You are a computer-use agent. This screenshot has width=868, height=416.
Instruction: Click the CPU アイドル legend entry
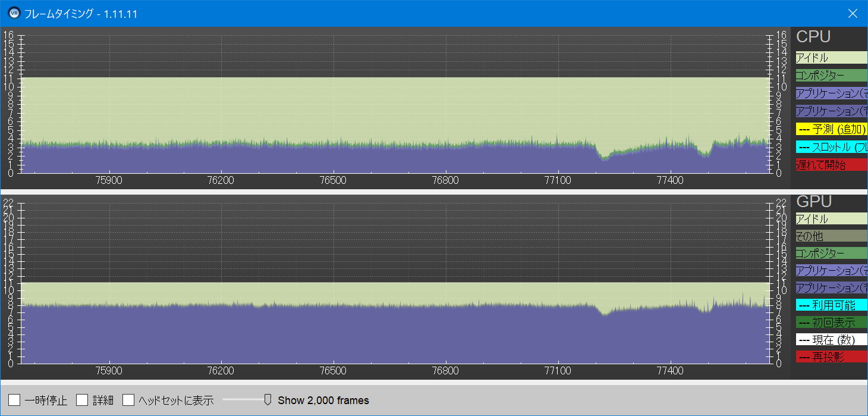[x=831, y=58]
